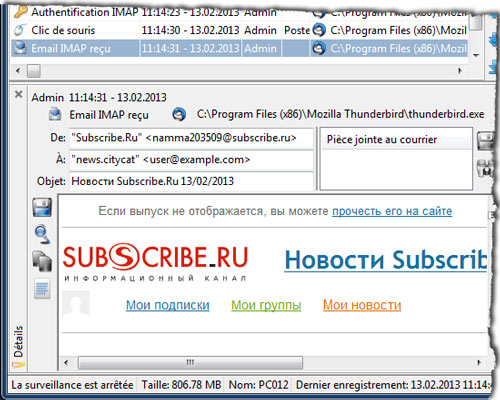Click the Taille: 806.78 MB status entry
Viewport: 500px width, 400px height.
[181, 385]
